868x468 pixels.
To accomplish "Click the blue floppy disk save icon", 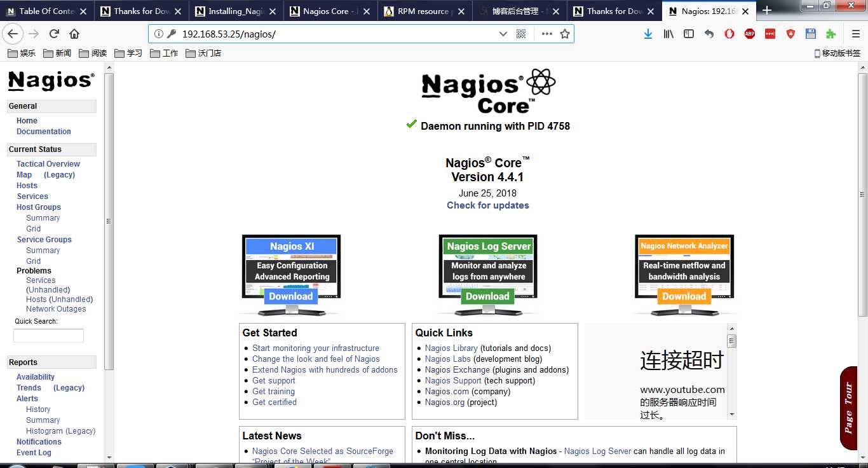I will click(811, 34).
